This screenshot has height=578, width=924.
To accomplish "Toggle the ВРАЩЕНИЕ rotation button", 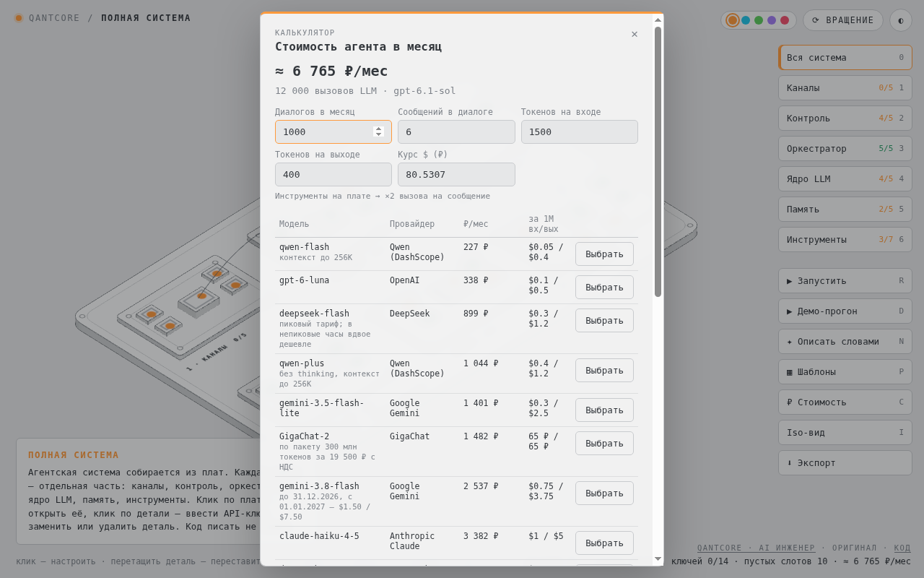I will click(843, 20).
